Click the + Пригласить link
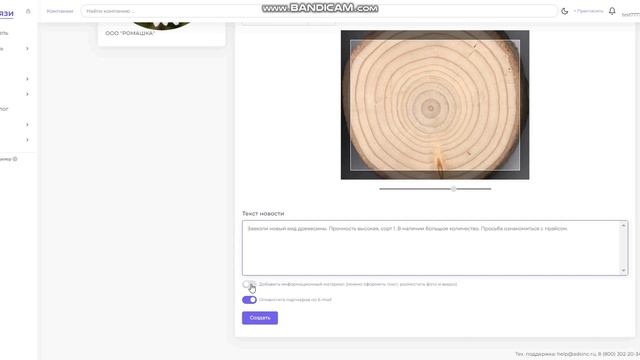Viewport: 640px width, 360px height. [x=588, y=11]
